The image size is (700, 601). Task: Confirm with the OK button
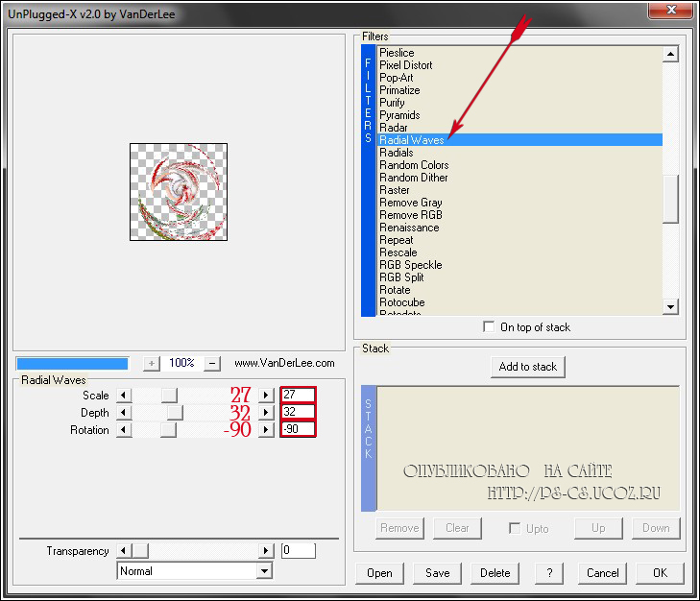click(x=660, y=573)
